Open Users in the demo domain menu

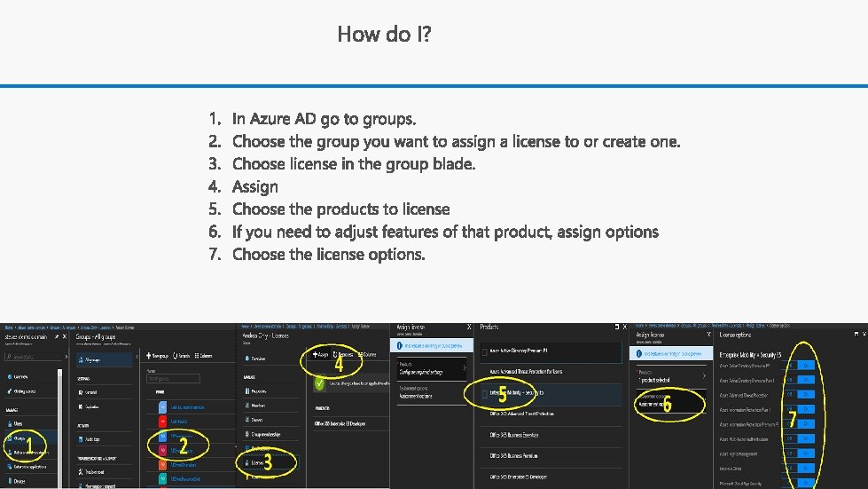[x=18, y=423]
